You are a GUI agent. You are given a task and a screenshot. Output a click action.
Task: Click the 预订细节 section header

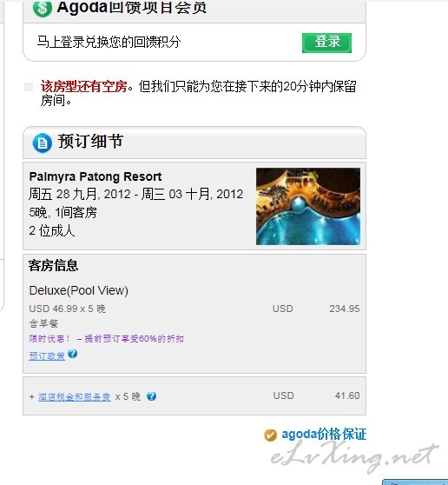point(90,142)
